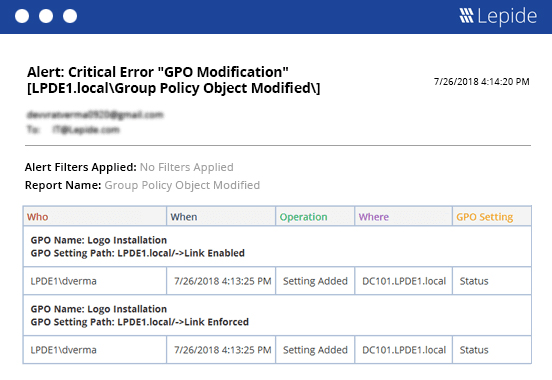Screen dimensions: 552x380
Task: Select the Who column header
Action: 95,216
